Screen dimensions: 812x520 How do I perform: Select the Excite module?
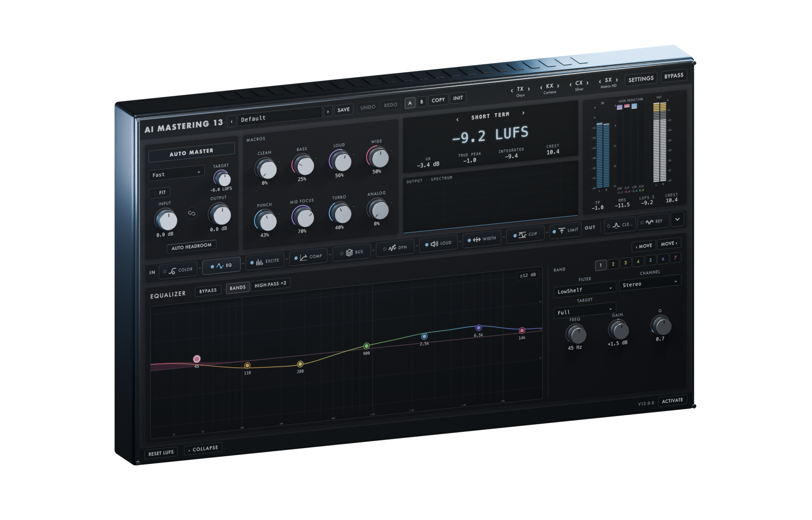click(x=265, y=261)
